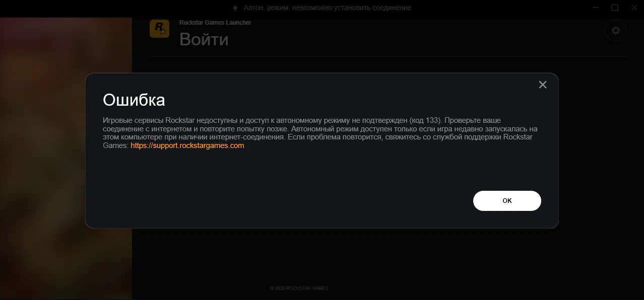This screenshot has height=300, width=644.
Task: Click the "Ошибка" dialog title
Action: tap(134, 100)
